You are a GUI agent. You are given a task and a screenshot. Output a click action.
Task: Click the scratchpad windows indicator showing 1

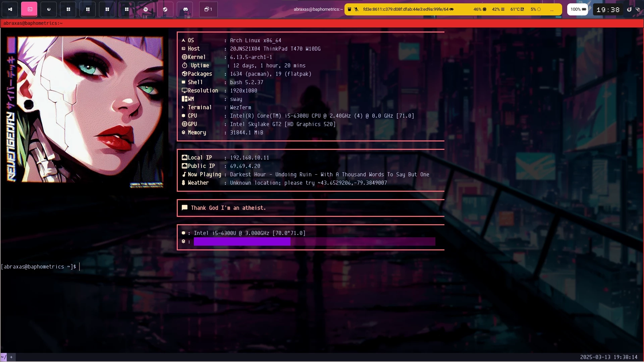tap(208, 9)
